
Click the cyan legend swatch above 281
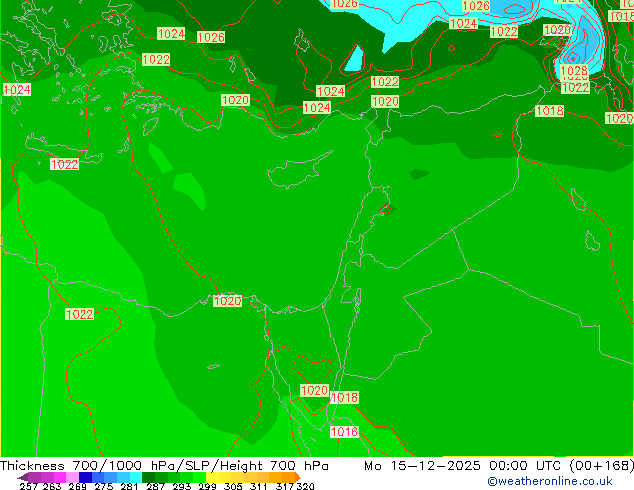point(136,477)
